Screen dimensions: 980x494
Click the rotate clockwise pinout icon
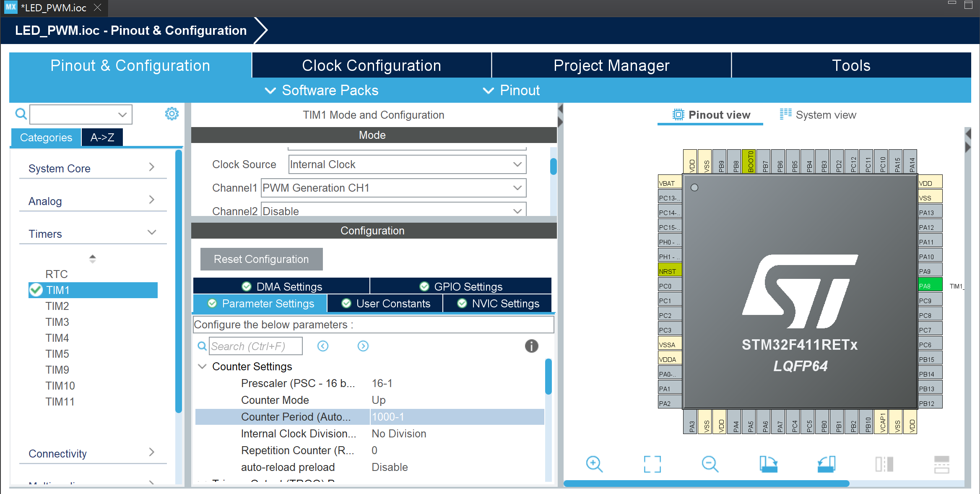(x=768, y=464)
